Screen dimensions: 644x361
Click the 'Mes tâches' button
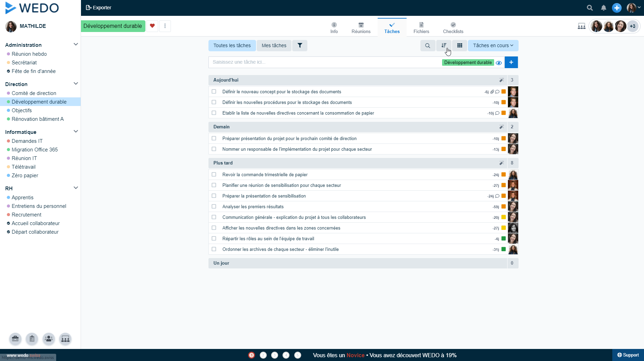(x=274, y=45)
